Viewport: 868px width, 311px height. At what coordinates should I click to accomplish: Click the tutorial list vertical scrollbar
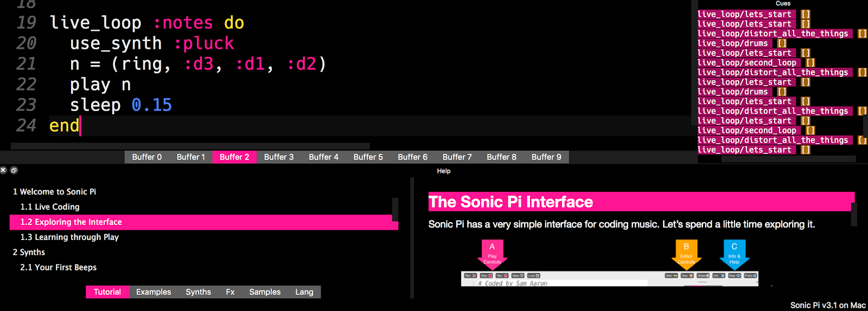point(395,210)
